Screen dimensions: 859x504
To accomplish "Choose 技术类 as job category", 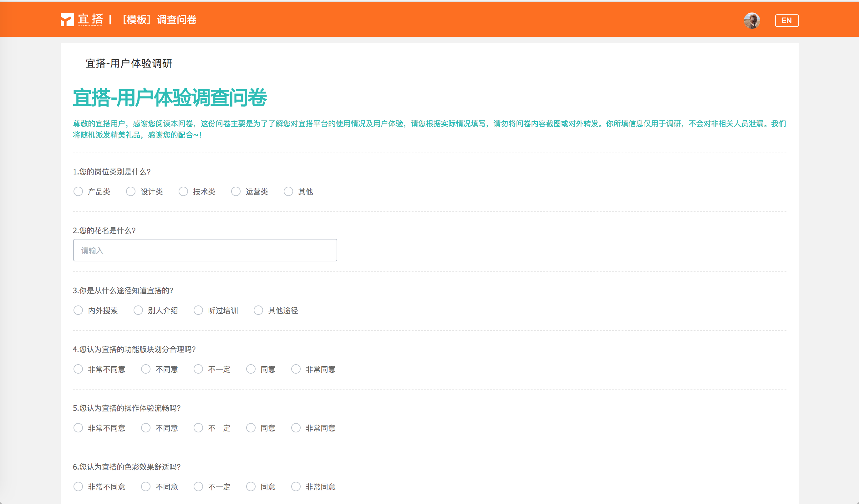I will 183,192.
